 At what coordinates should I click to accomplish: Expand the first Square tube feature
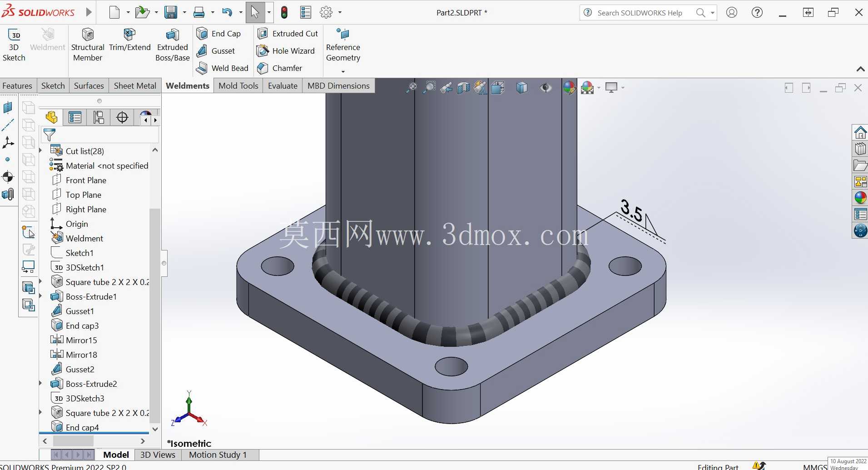click(40, 281)
